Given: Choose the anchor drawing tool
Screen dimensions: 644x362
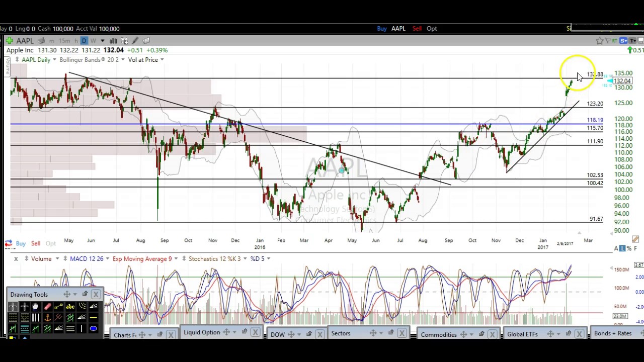Looking at the screenshot, I should 47,317.
